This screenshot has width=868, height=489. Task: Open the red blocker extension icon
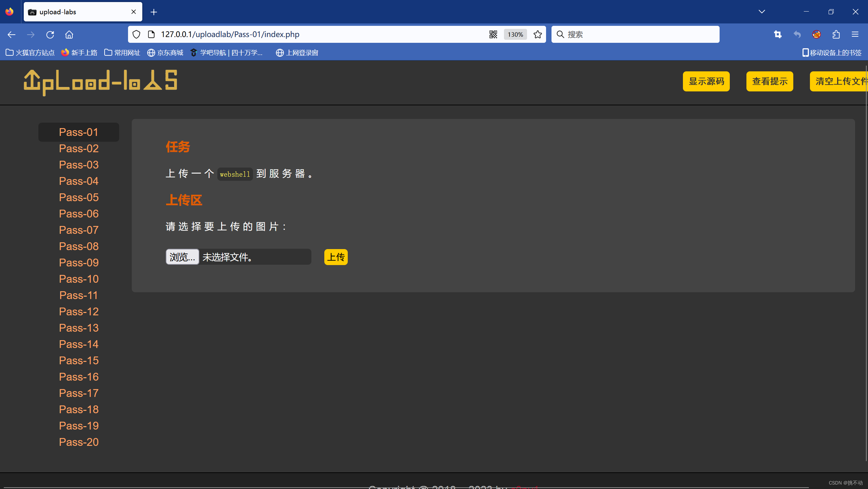coord(816,34)
